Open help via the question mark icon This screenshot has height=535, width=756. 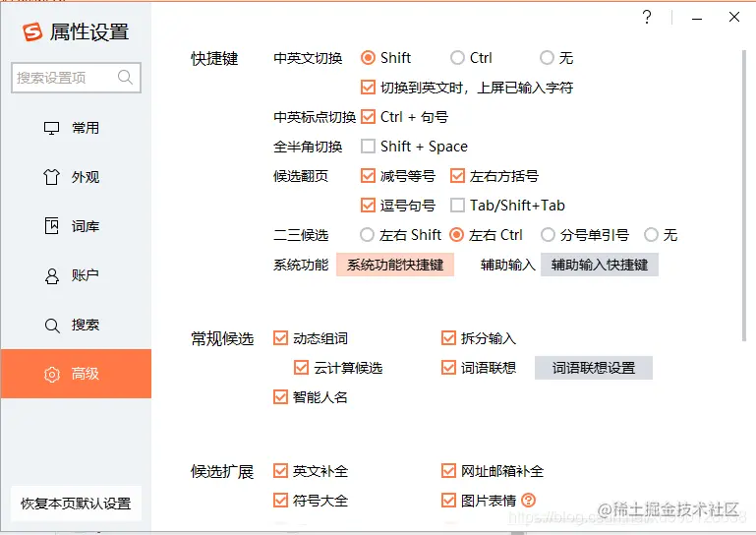tap(647, 17)
